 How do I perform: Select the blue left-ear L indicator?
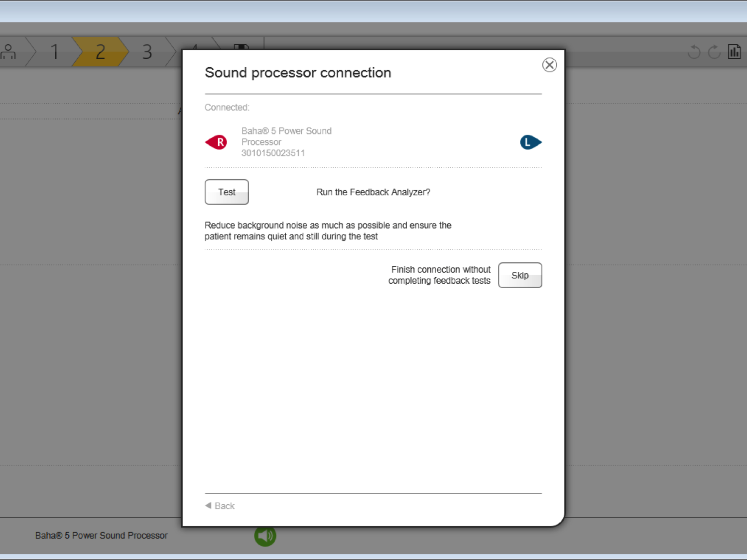point(531,142)
